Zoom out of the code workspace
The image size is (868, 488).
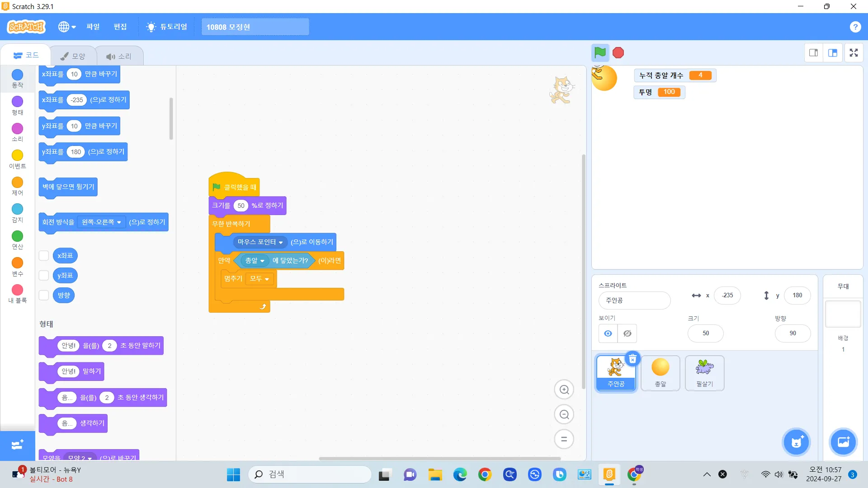click(564, 414)
